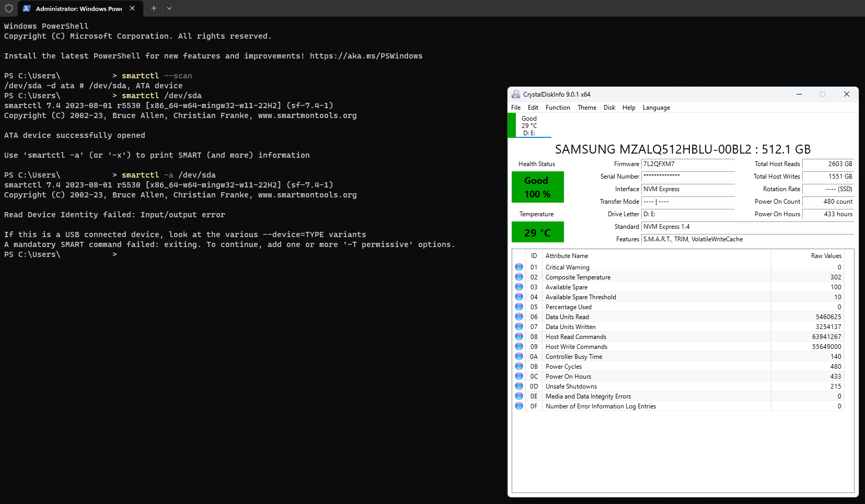Click the shield icon in the terminal title bar

[x=8, y=8]
